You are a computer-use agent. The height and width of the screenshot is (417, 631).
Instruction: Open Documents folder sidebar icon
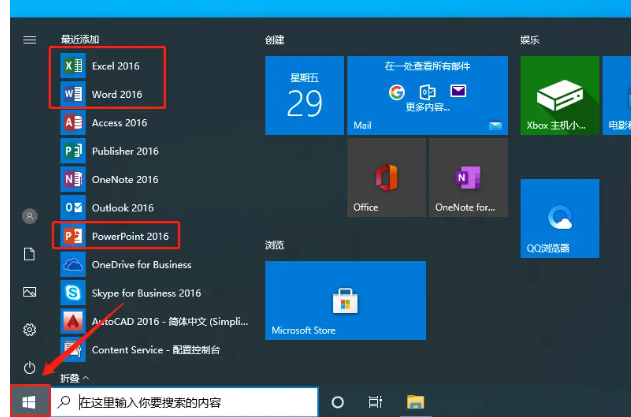[x=29, y=254]
